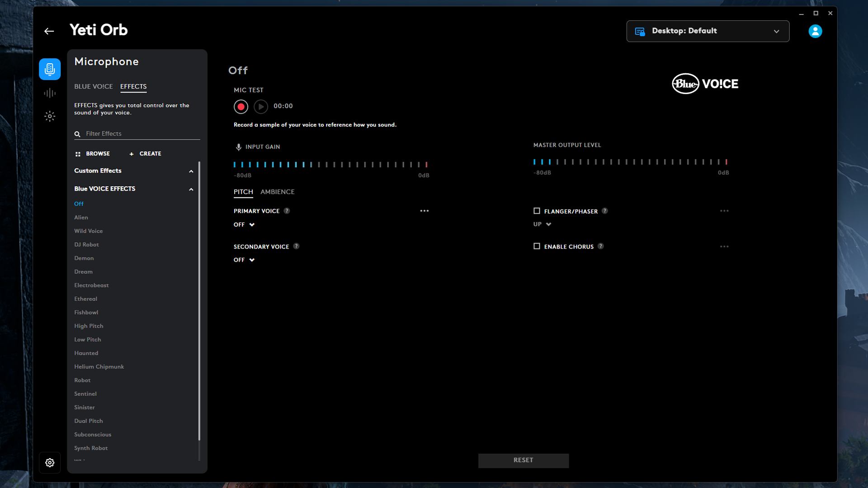Select the waveform/levels monitor icon
This screenshot has height=488, width=868.
click(49, 93)
